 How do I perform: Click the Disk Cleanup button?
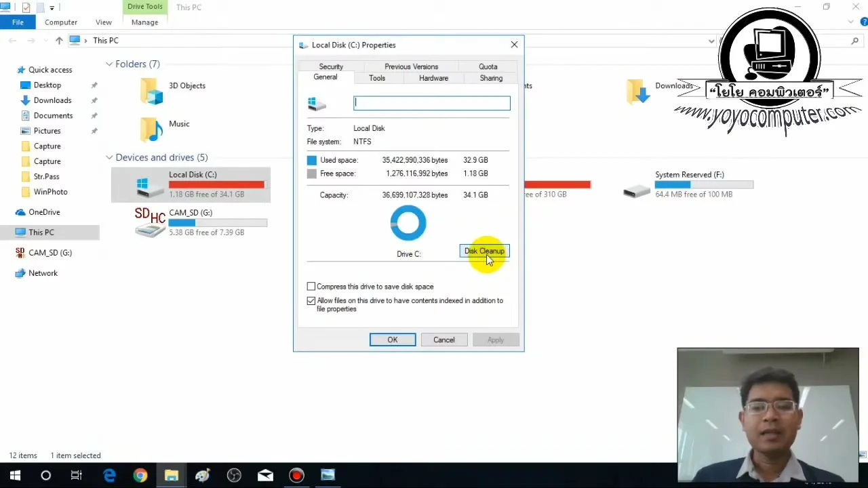pos(484,251)
